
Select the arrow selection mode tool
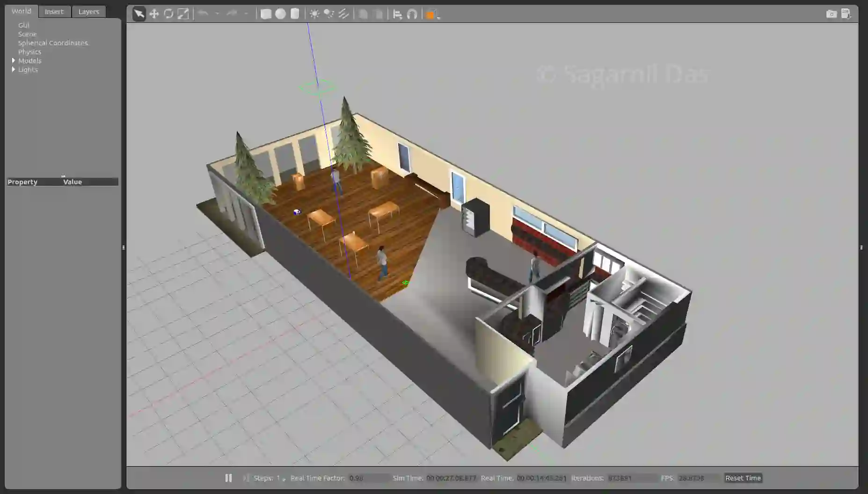(139, 14)
